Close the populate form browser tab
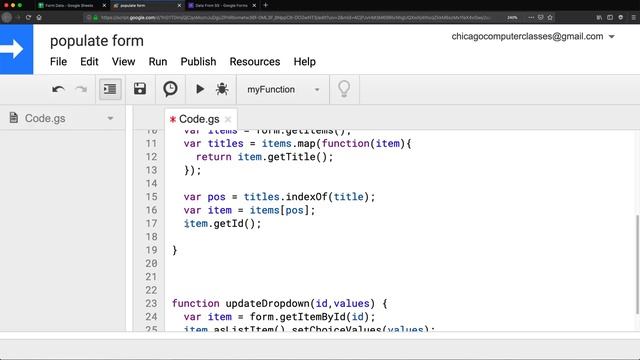 [179, 5]
